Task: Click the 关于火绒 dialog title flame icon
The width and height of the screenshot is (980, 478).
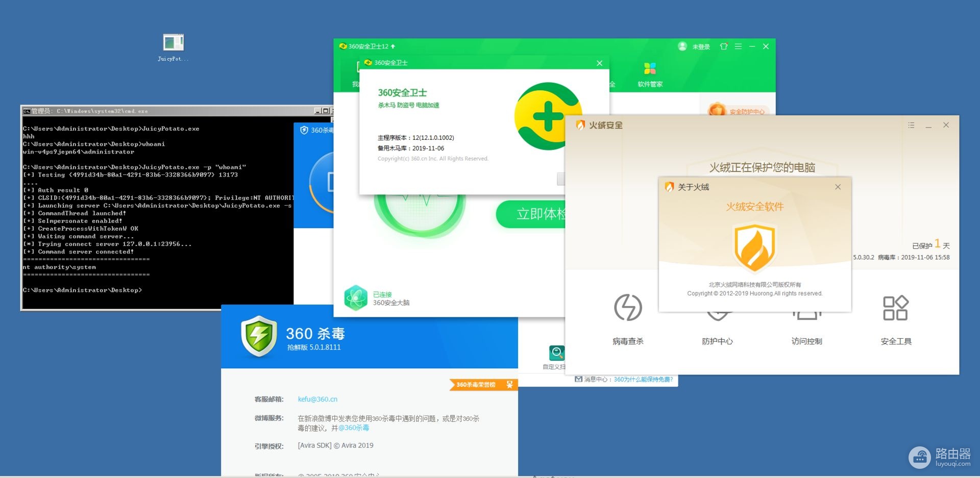Action: tap(669, 187)
